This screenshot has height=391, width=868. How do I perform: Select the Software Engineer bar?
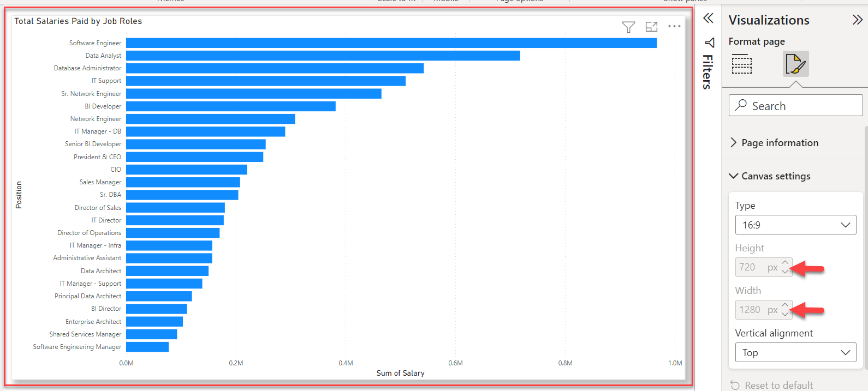click(391, 43)
